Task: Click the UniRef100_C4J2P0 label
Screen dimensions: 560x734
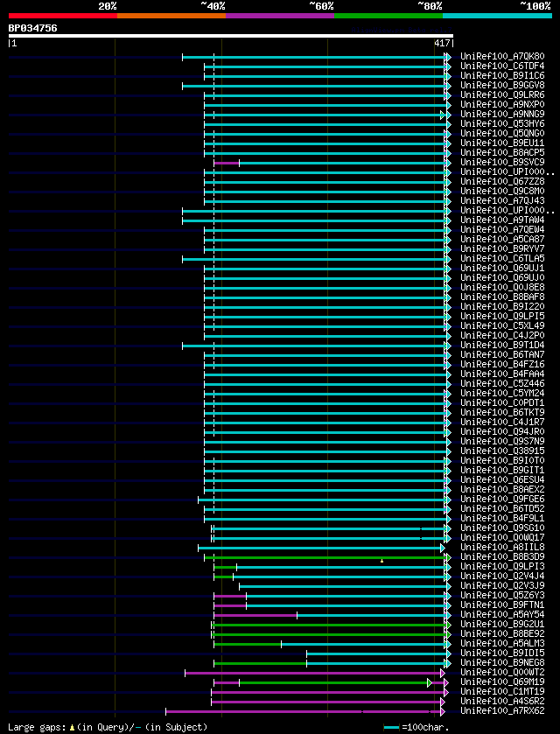Action: 502,336
